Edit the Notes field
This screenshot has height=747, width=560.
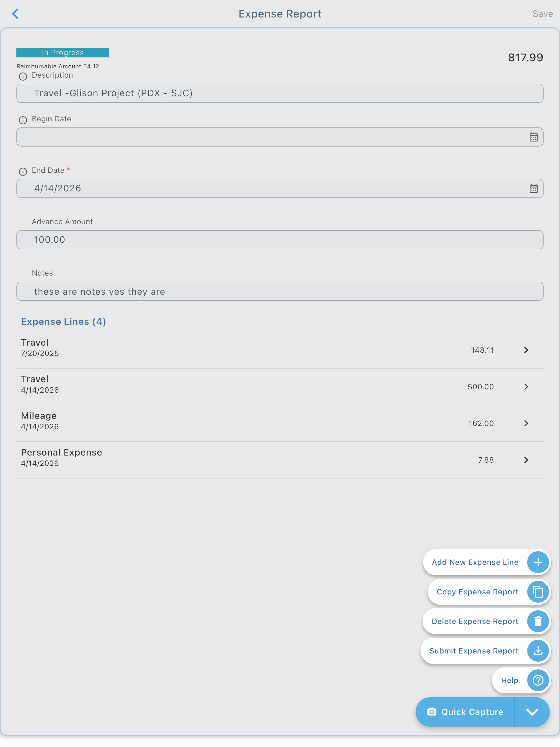280,291
